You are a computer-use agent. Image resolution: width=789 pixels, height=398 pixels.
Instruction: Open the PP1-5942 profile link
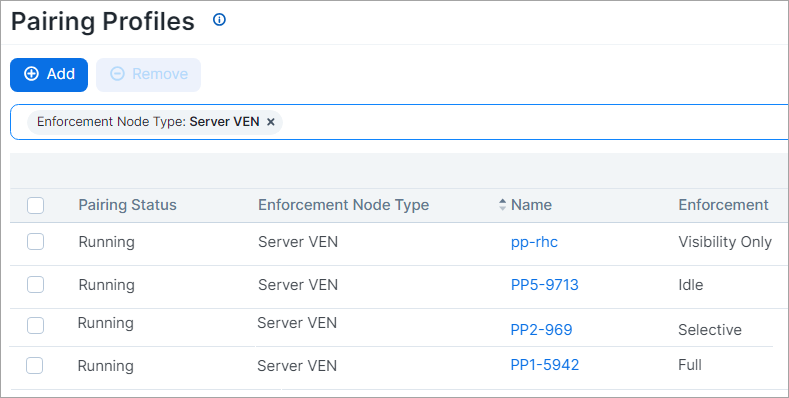[544, 365]
